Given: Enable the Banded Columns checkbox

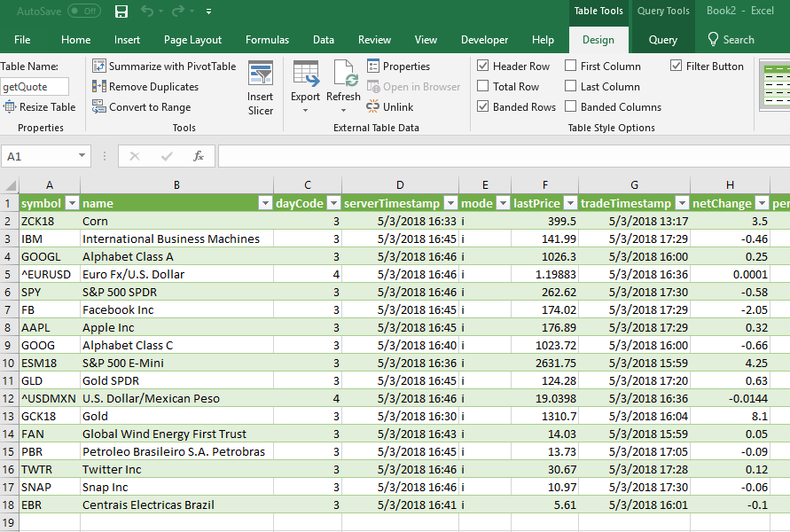Looking at the screenshot, I should pos(570,106).
